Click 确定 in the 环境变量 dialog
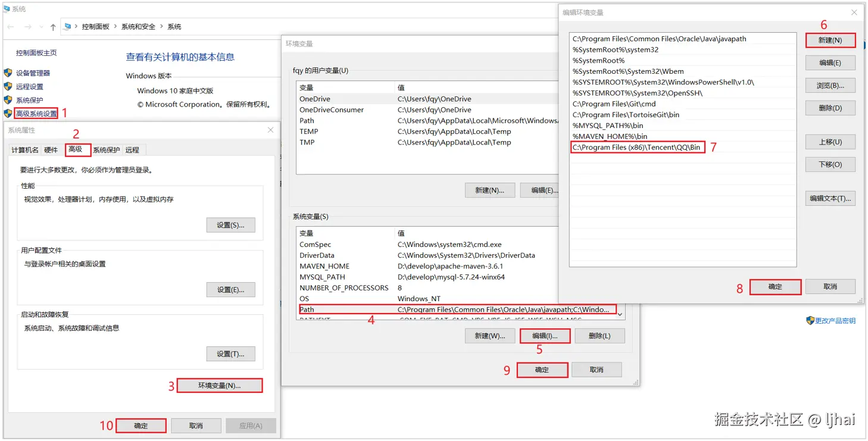The image size is (868, 441). coord(542,370)
